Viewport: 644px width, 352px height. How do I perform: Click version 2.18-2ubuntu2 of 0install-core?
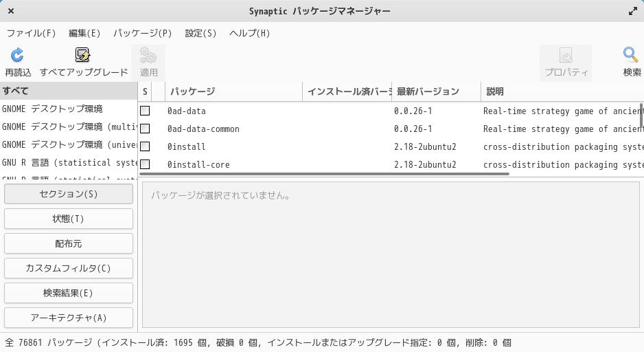[425, 164]
